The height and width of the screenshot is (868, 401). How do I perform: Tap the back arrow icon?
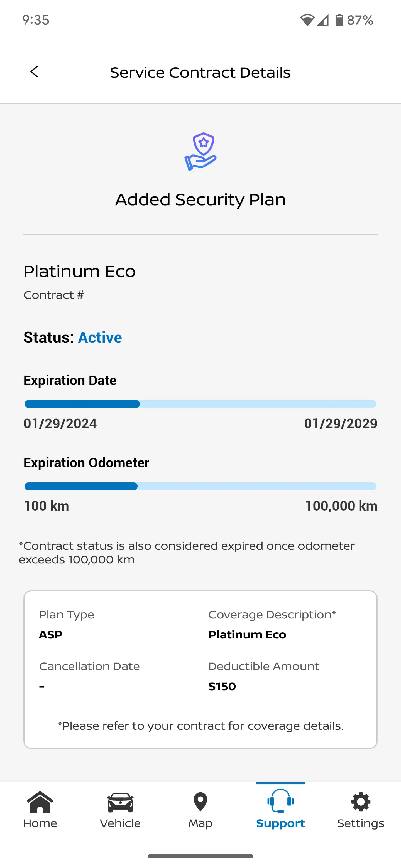(x=35, y=72)
